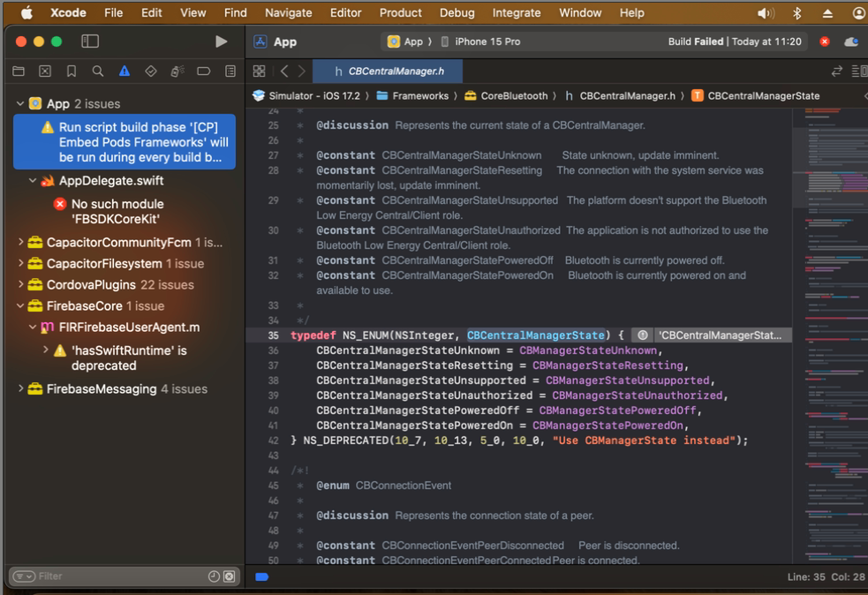The width and height of the screenshot is (868, 595).
Task: Open the Debug navigator
Action: pyautogui.click(x=177, y=72)
